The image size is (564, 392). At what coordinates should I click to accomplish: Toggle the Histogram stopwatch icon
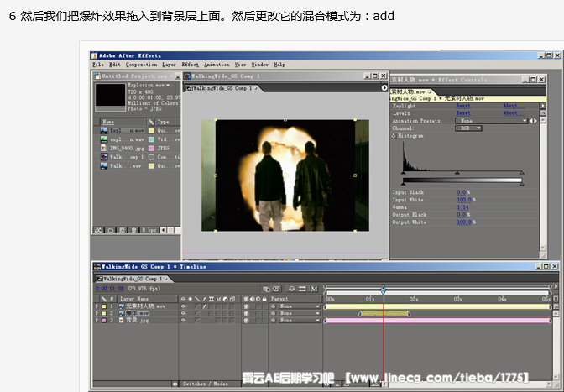click(x=394, y=136)
